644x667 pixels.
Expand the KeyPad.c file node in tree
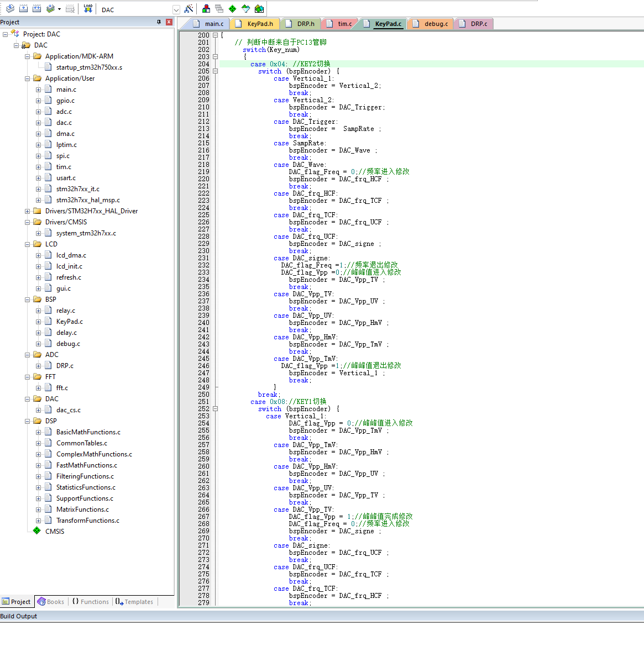(38, 322)
